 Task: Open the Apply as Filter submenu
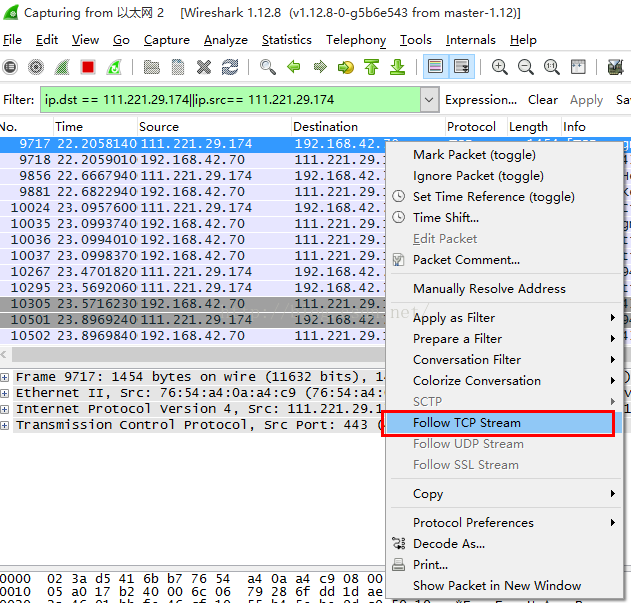(x=505, y=318)
